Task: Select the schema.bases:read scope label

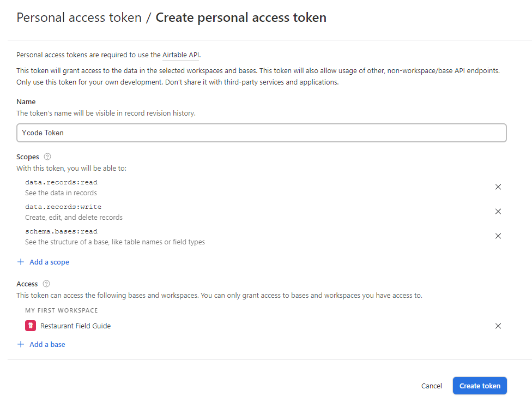Action: (x=61, y=231)
